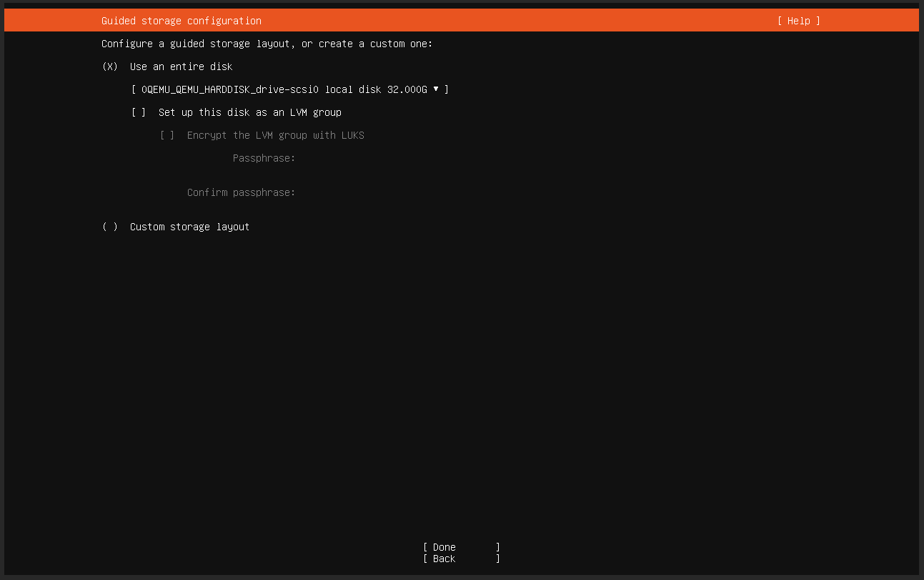
Task: Open the QEMU_HARDDISK disk selection dropdown
Action: click(x=290, y=89)
